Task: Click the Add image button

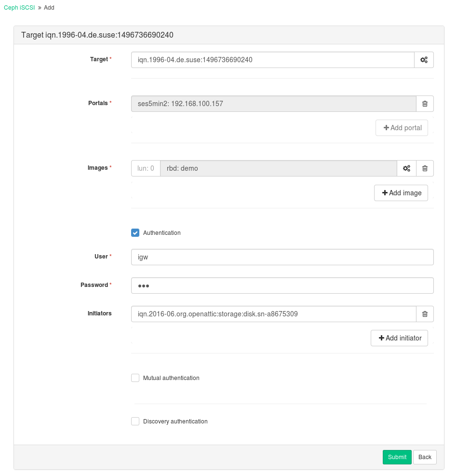Action: [x=401, y=193]
